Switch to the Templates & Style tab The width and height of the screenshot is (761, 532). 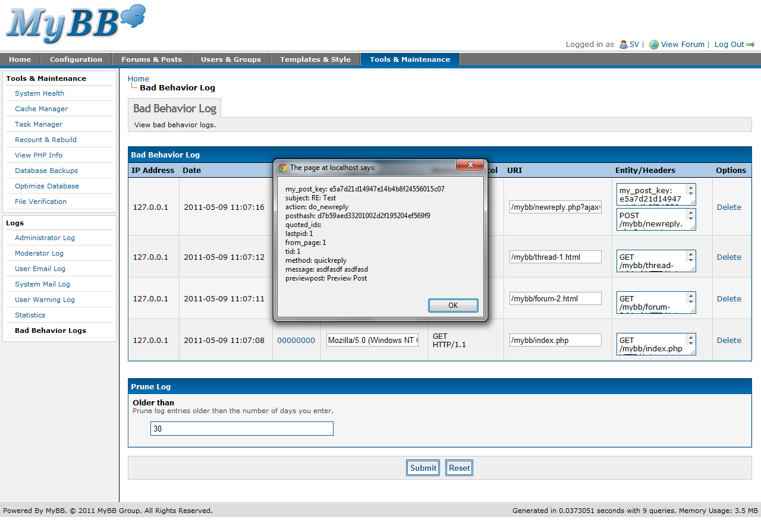click(x=315, y=59)
